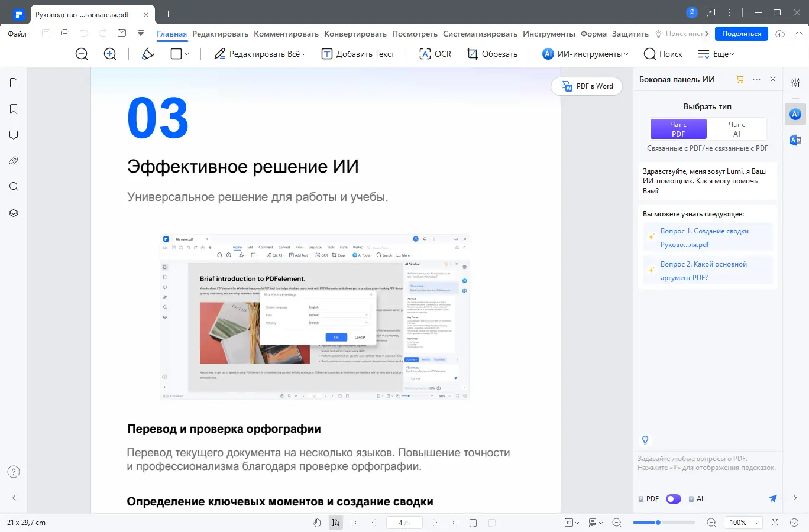Open the Comments panel

point(13,135)
